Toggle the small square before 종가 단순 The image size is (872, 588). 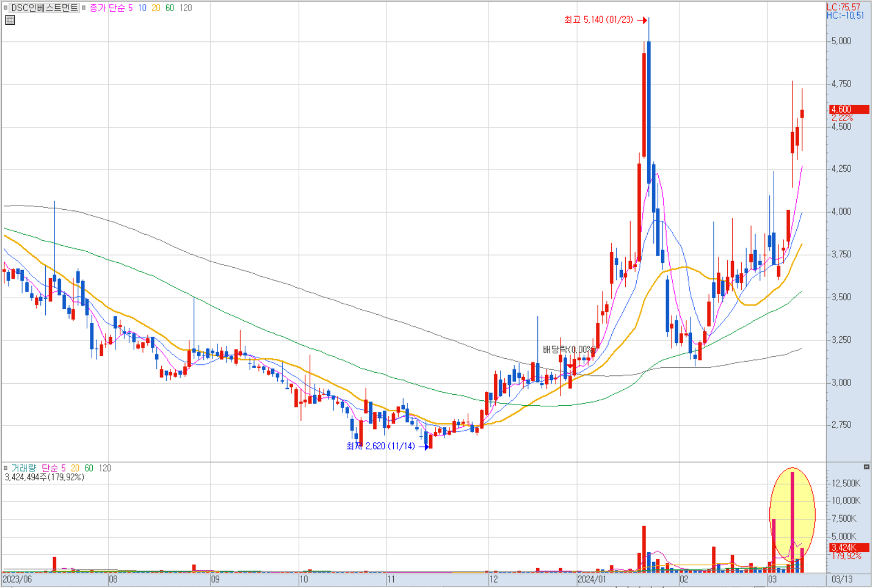tap(84, 8)
